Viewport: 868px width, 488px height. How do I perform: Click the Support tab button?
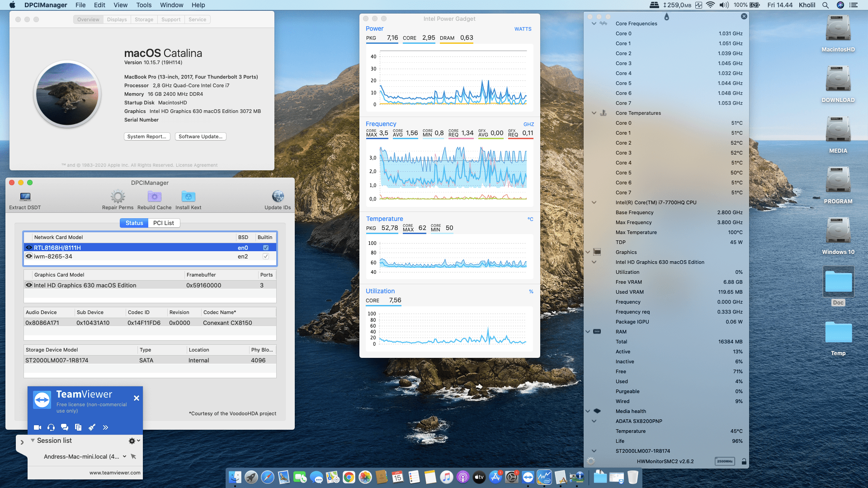tap(171, 19)
